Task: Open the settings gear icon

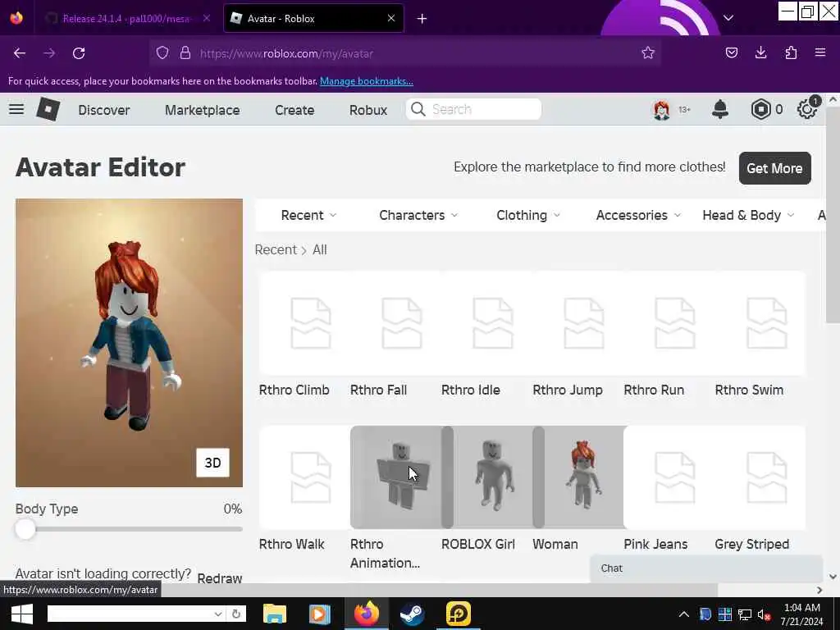Action: click(x=807, y=109)
